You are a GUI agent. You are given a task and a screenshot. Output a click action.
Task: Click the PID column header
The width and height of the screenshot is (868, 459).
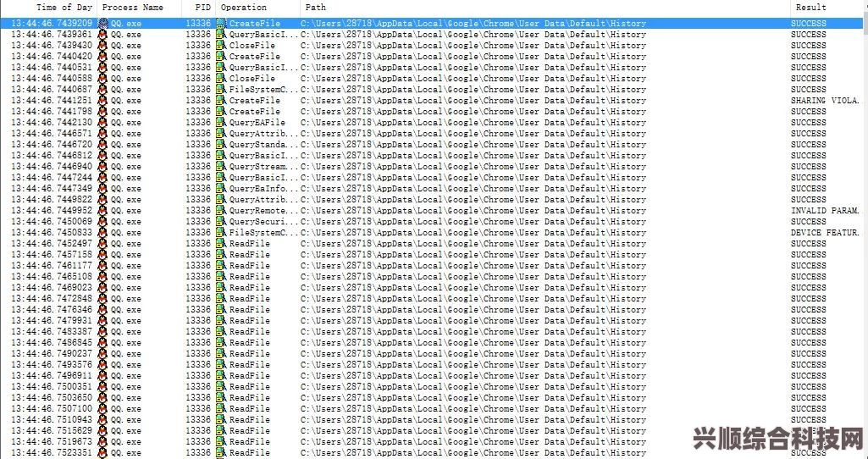pyautogui.click(x=199, y=8)
